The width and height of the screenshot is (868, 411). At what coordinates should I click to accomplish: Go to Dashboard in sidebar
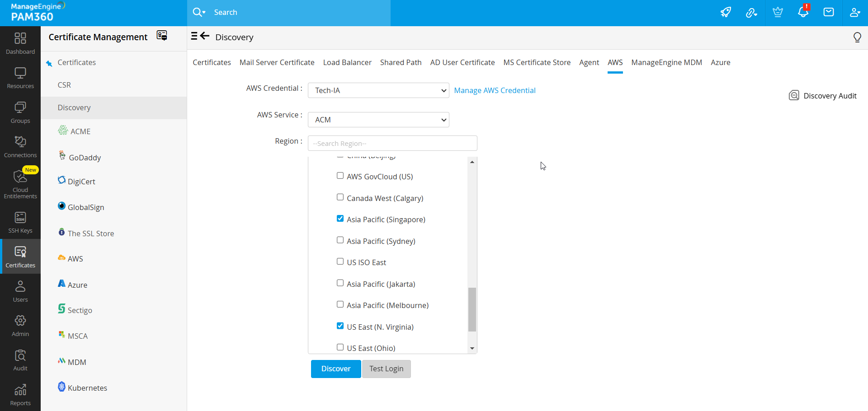tap(20, 43)
